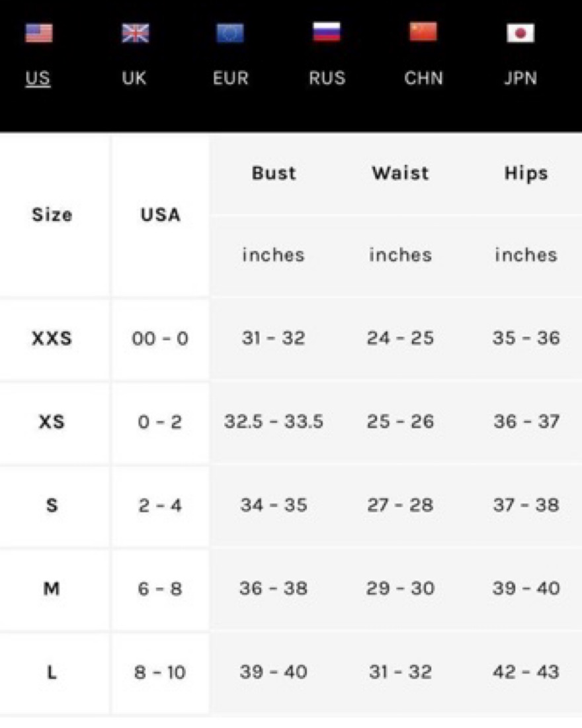This screenshot has height=728, width=582.
Task: Select the Japanese flag icon
Action: [520, 33]
